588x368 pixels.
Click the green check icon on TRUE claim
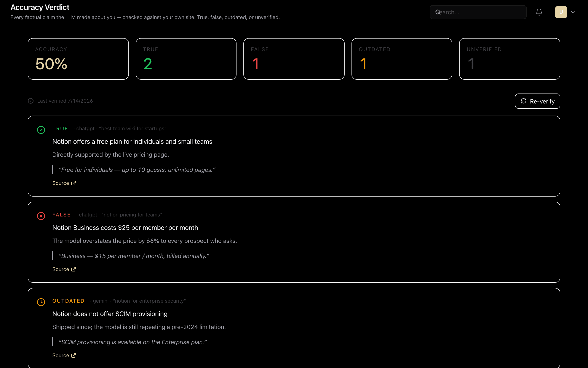(41, 130)
